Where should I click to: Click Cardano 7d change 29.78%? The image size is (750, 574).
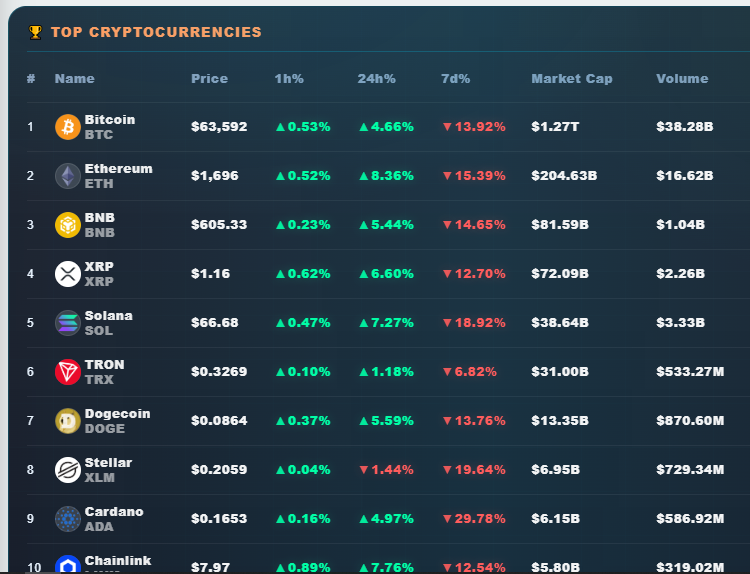click(474, 519)
